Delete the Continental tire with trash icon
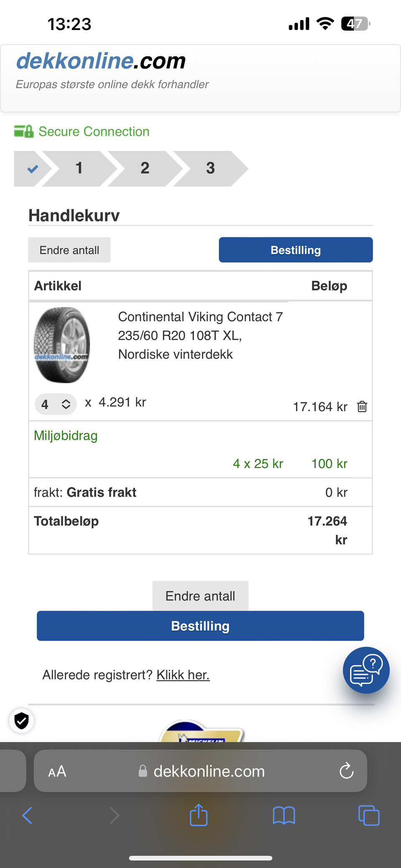The width and height of the screenshot is (401, 868). tap(362, 406)
